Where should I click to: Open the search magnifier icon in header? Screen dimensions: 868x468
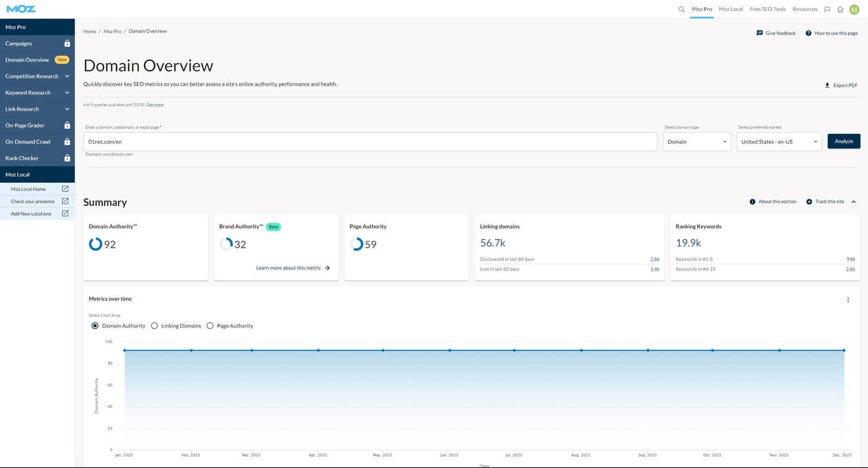pyautogui.click(x=681, y=9)
